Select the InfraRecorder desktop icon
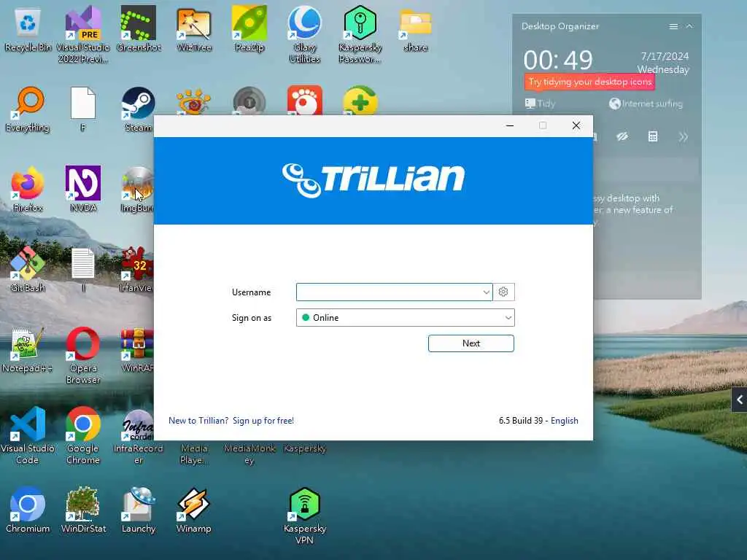This screenshot has width=747, height=560. click(138, 436)
